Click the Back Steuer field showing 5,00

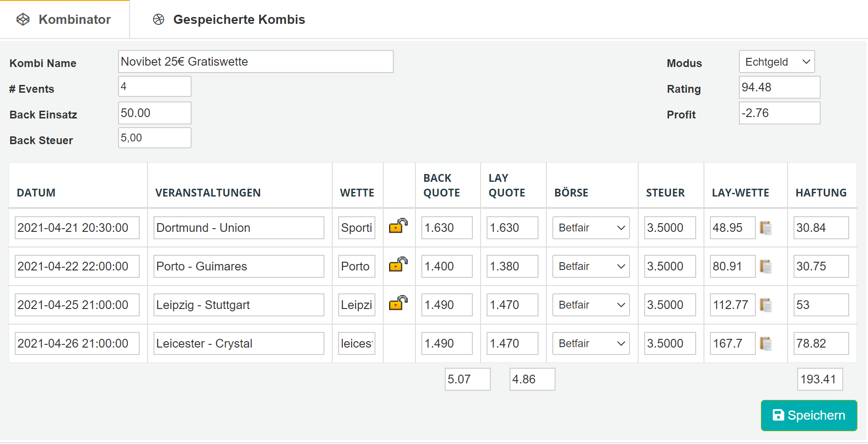point(154,138)
